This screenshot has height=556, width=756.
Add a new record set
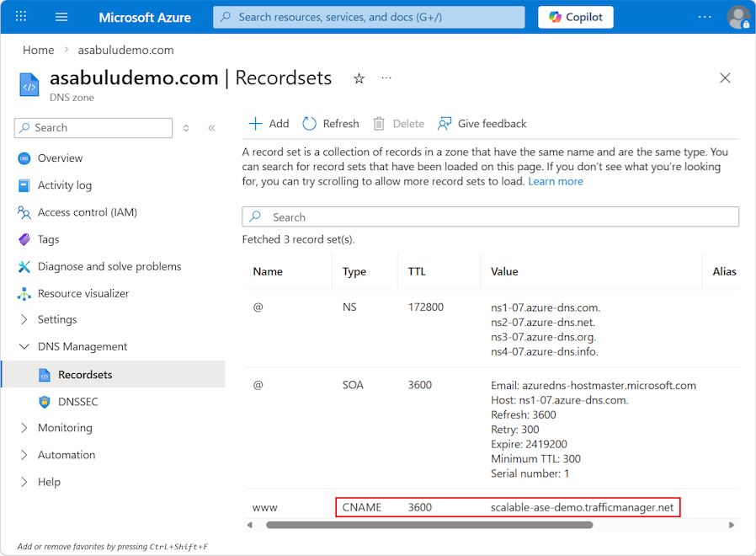pyautogui.click(x=269, y=124)
